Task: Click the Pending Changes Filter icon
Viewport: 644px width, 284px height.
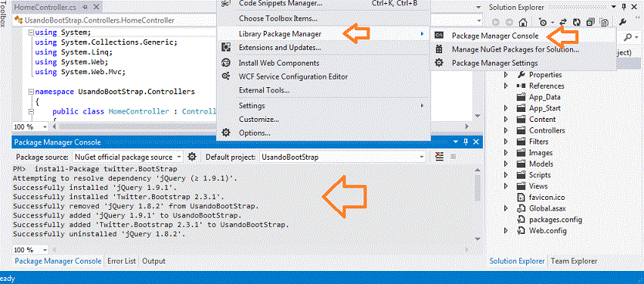Action: (x=542, y=22)
